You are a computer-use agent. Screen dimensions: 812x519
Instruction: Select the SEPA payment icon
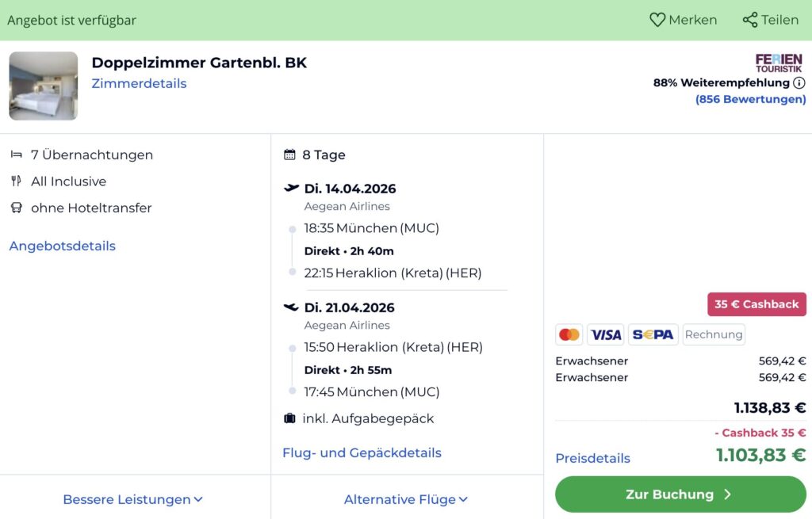[653, 334]
